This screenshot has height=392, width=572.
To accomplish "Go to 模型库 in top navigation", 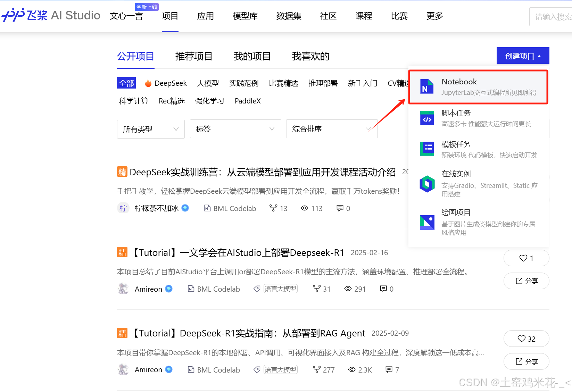I will click(245, 16).
